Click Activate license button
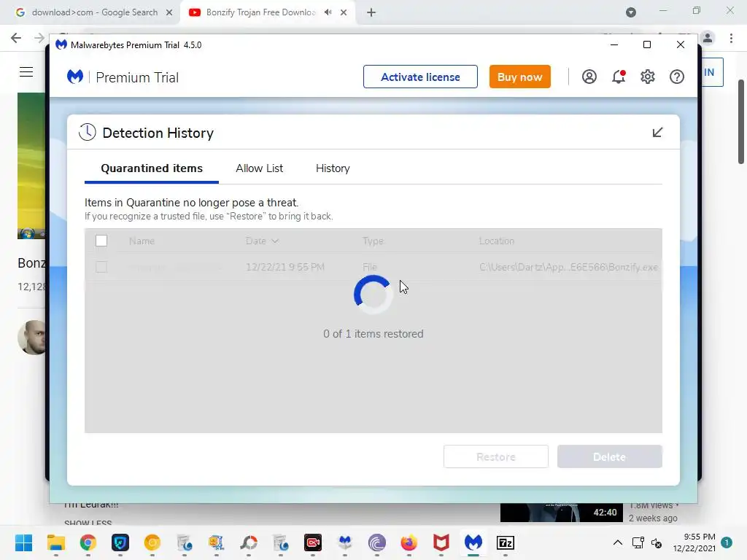747x560 pixels. pyautogui.click(x=420, y=77)
